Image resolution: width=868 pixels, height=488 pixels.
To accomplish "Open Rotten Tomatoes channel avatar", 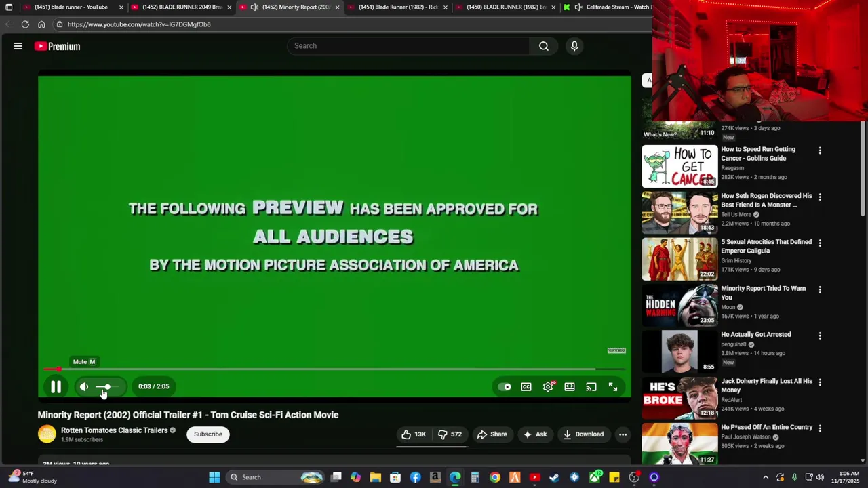I will [x=47, y=434].
